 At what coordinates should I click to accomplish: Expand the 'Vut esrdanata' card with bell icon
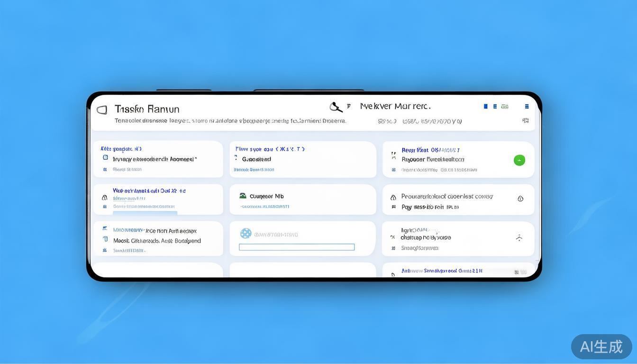click(x=105, y=197)
